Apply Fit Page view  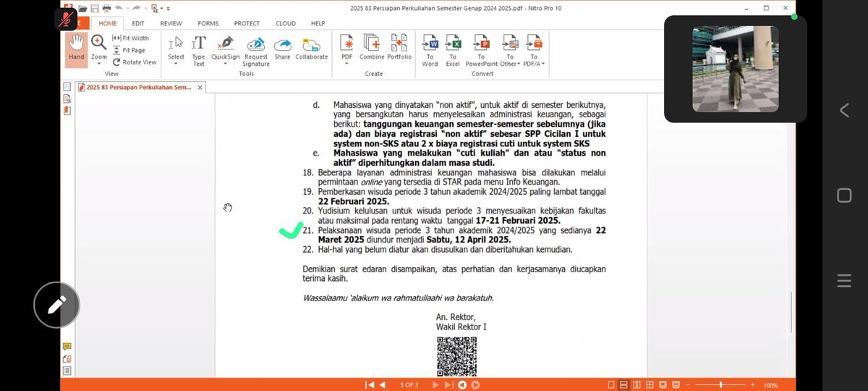pos(129,50)
